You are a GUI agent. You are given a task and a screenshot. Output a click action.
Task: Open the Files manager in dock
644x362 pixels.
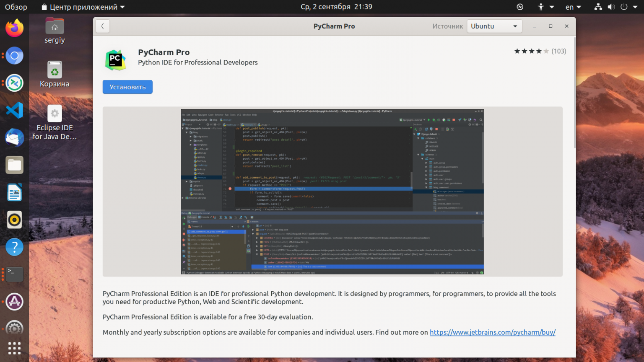click(x=14, y=165)
